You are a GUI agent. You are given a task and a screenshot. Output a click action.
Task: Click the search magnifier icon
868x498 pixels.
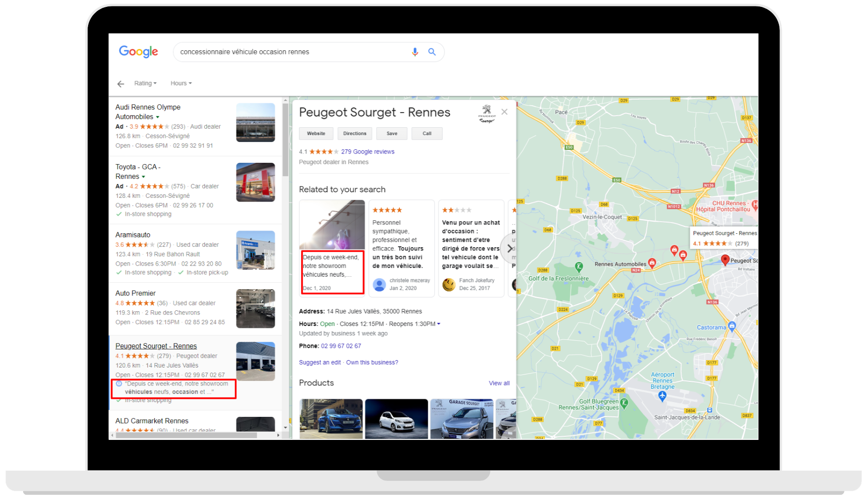[431, 52]
